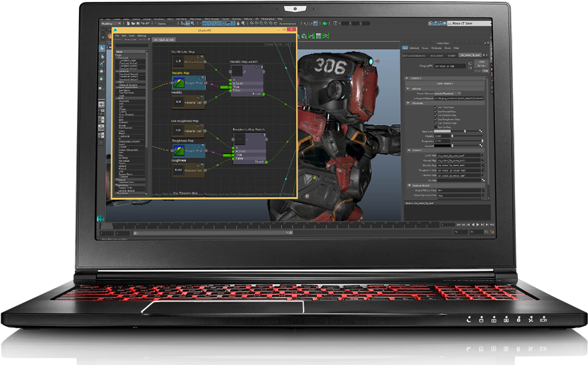Open the Parent Material dropdown
Screen dimensions: 588x365
[x=448, y=94]
